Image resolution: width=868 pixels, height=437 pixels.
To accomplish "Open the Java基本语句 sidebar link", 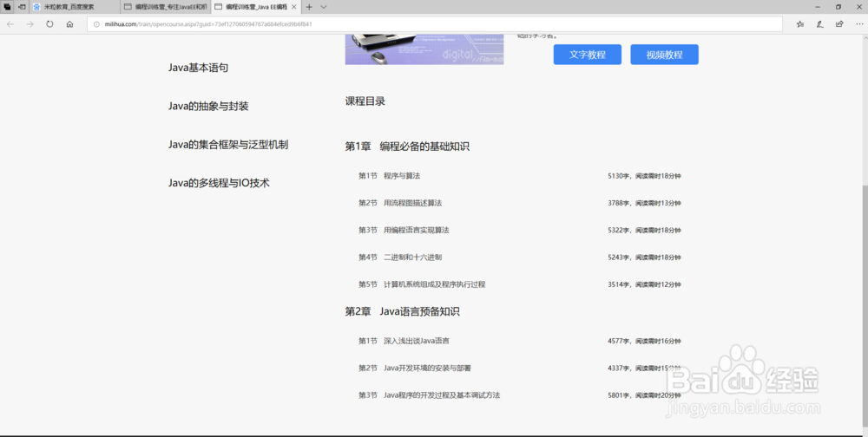I will 198,68.
